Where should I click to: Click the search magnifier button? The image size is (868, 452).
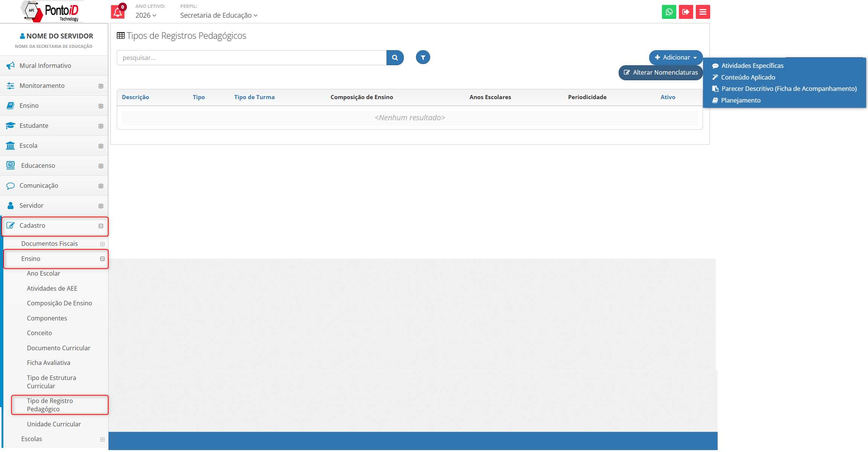click(x=395, y=58)
